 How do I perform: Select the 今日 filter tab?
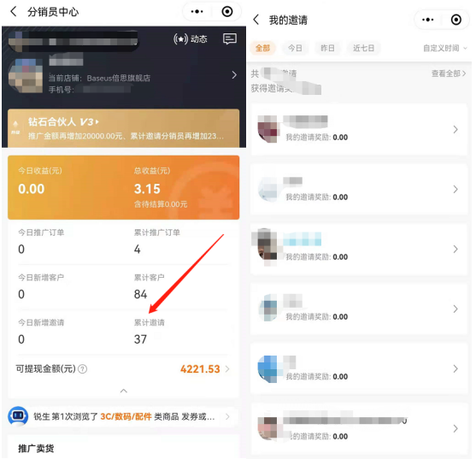(x=296, y=48)
